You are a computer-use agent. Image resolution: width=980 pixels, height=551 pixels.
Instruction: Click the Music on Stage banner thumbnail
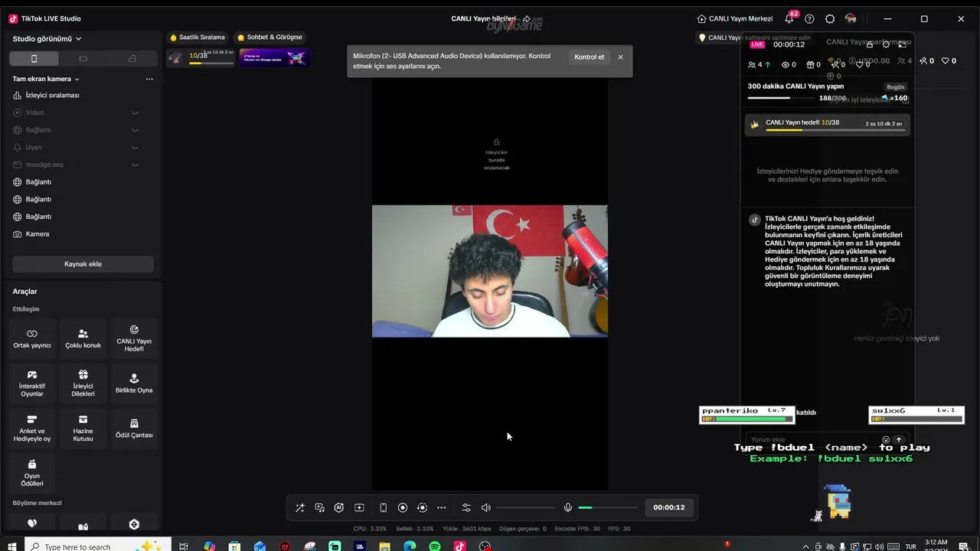point(275,57)
